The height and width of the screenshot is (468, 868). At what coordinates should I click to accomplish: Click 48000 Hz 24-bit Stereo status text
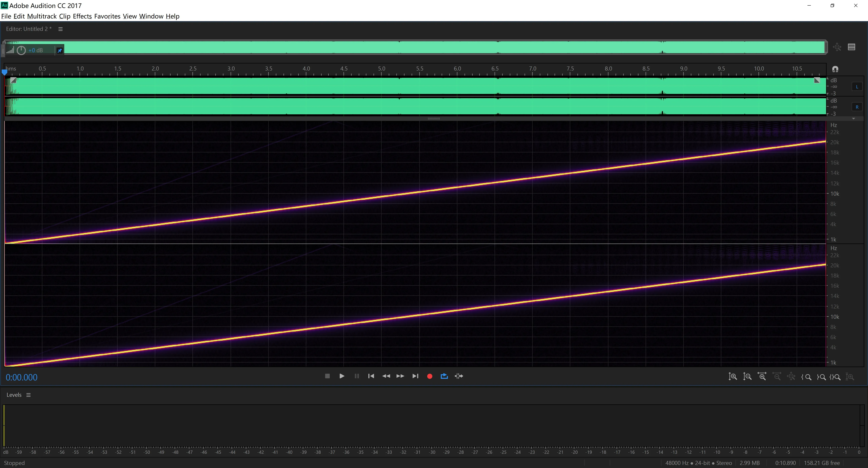pyautogui.click(x=698, y=463)
